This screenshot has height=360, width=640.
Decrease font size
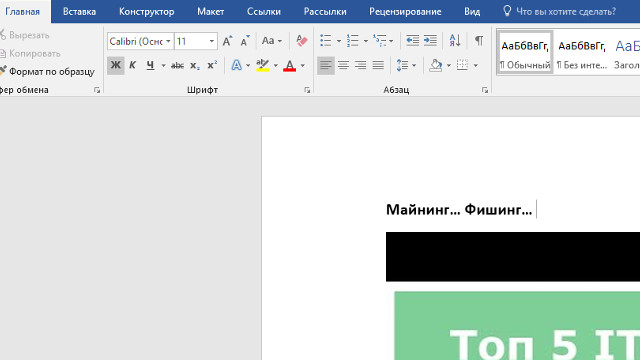(245, 41)
